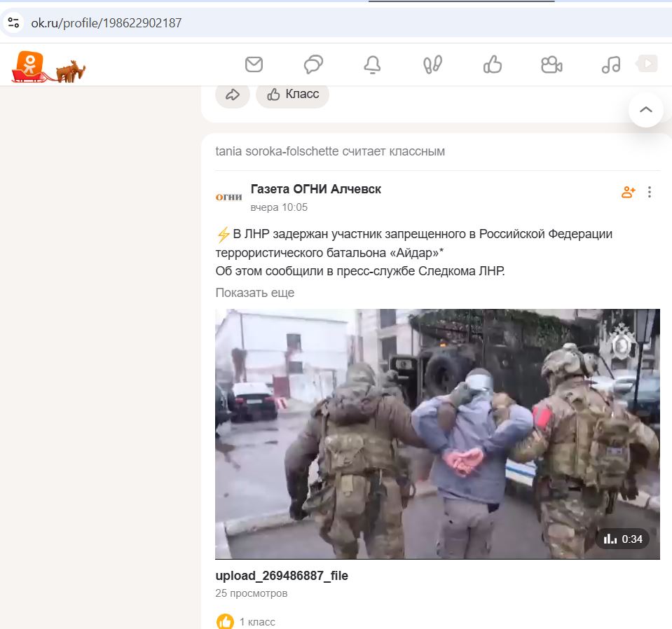Click the share arrow button
The width and height of the screenshot is (672, 629).
[x=233, y=94]
